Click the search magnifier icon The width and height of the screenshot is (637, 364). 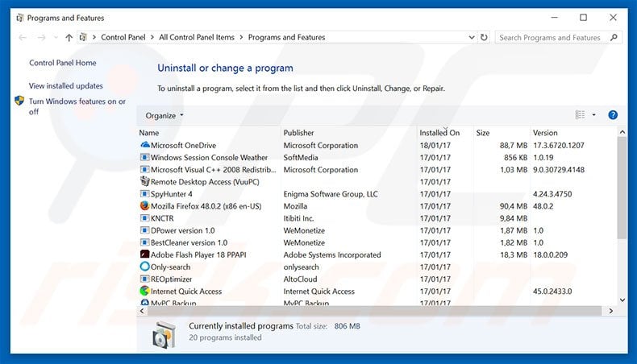614,37
